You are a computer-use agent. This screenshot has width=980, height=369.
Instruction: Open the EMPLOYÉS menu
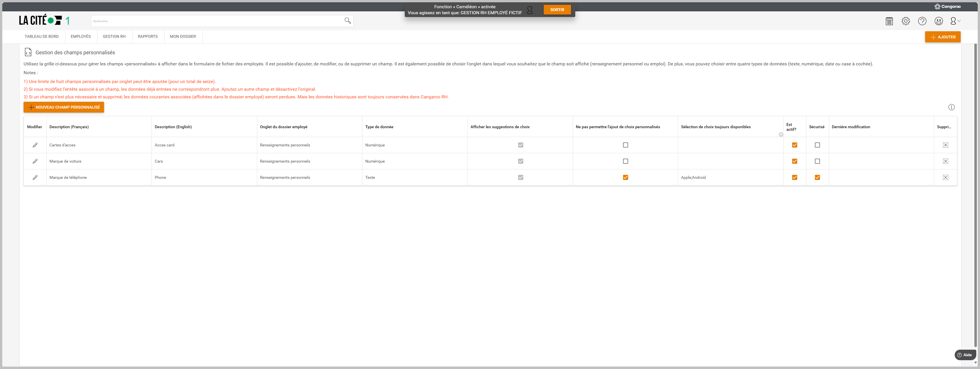[81, 36]
